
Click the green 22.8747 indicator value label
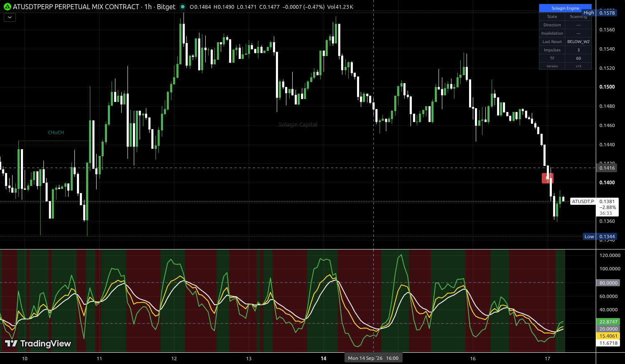608,322
